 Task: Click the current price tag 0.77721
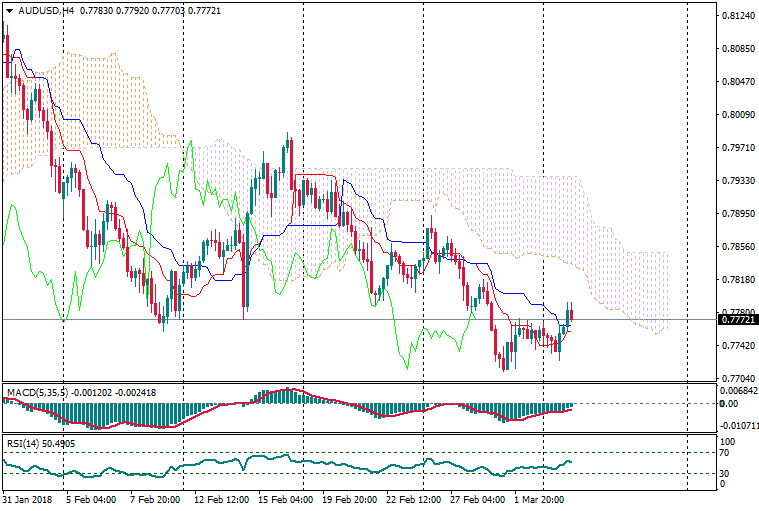[x=738, y=319]
